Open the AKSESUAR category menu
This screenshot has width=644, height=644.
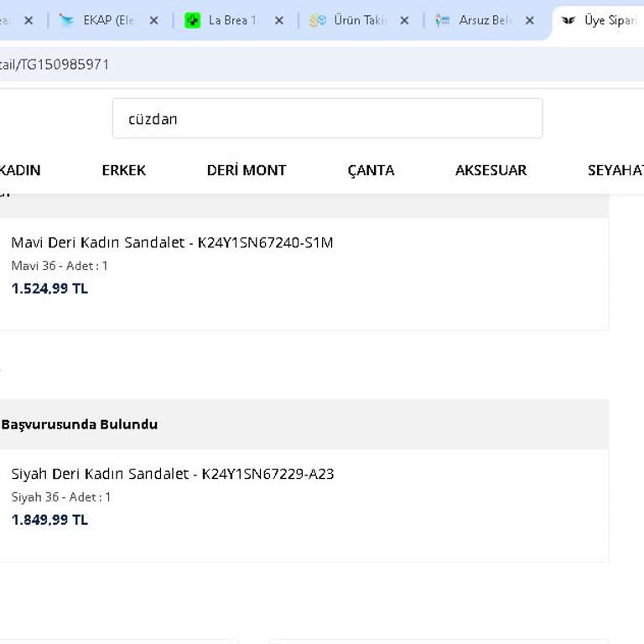tap(491, 170)
